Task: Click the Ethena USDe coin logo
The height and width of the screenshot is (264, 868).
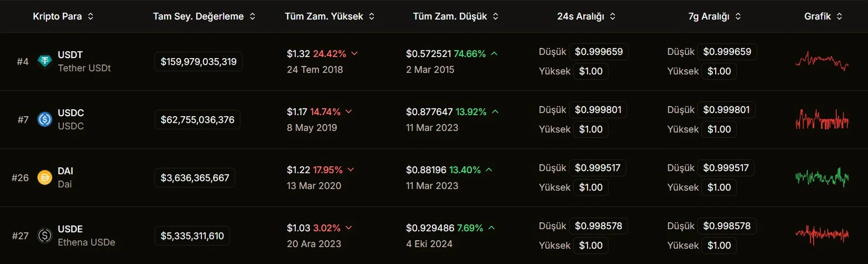Action: [x=44, y=236]
